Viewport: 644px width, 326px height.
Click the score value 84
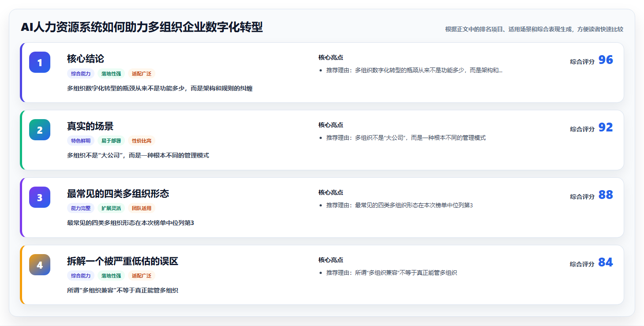pos(606,262)
